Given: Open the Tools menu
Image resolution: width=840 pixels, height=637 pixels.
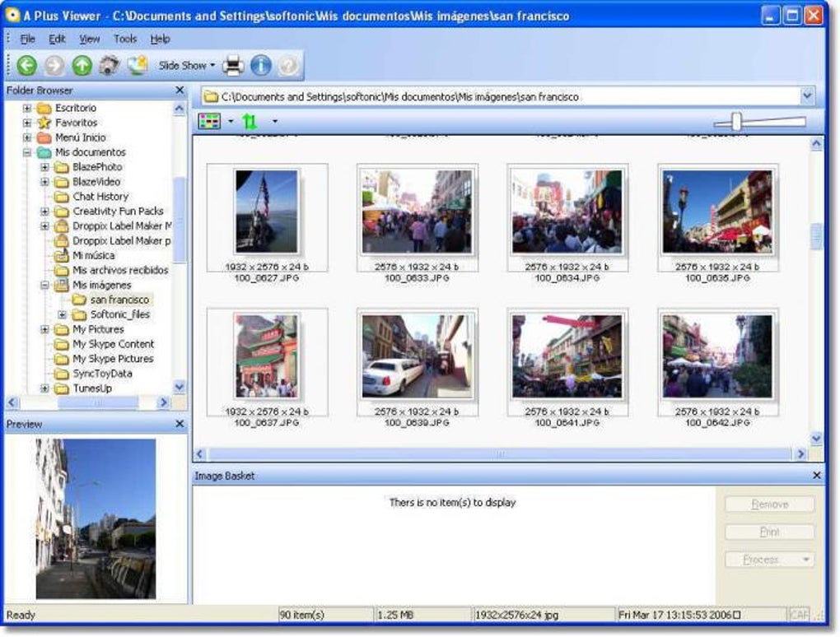Looking at the screenshot, I should (x=124, y=39).
